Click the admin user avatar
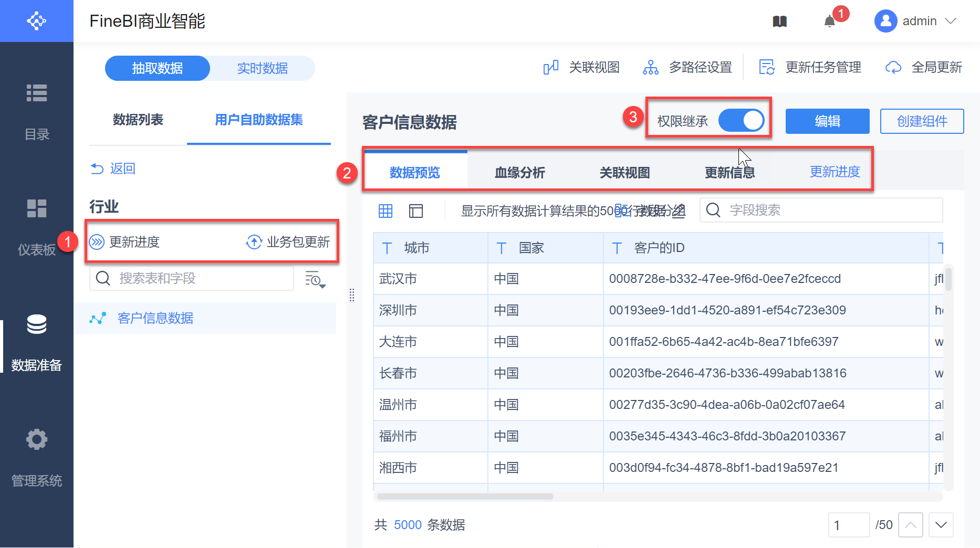 click(885, 21)
